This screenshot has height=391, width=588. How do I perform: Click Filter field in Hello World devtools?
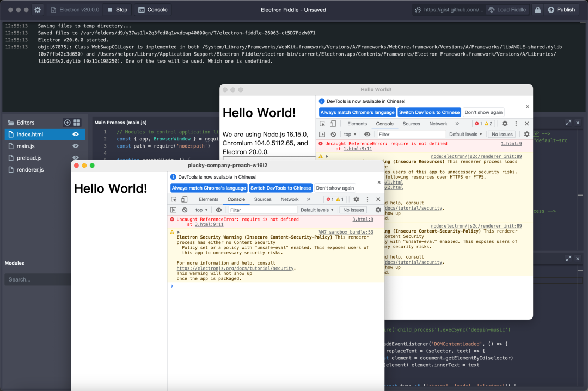pyautogui.click(x=411, y=135)
